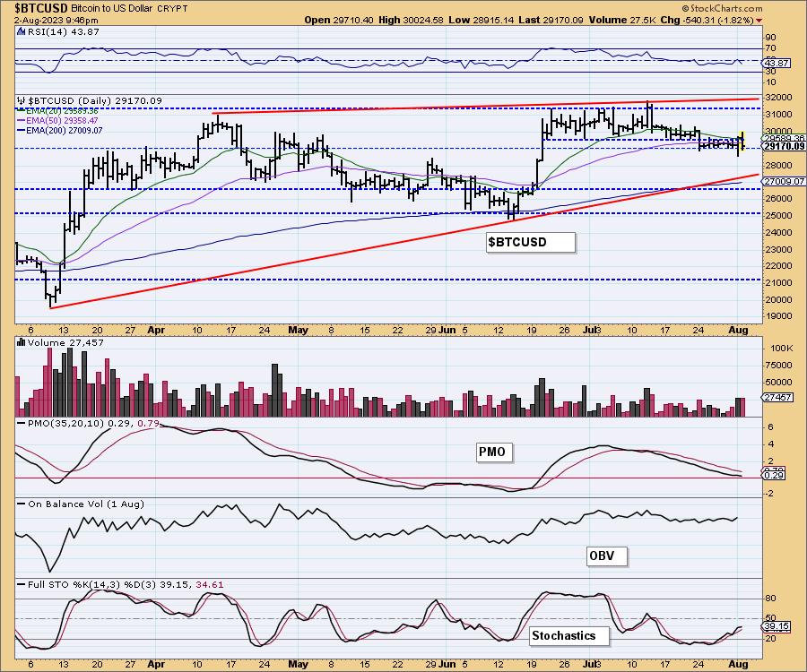The height and width of the screenshot is (672, 807).
Task: Click the Volume panel histogram icon
Action: pyautogui.click(x=22, y=342)
